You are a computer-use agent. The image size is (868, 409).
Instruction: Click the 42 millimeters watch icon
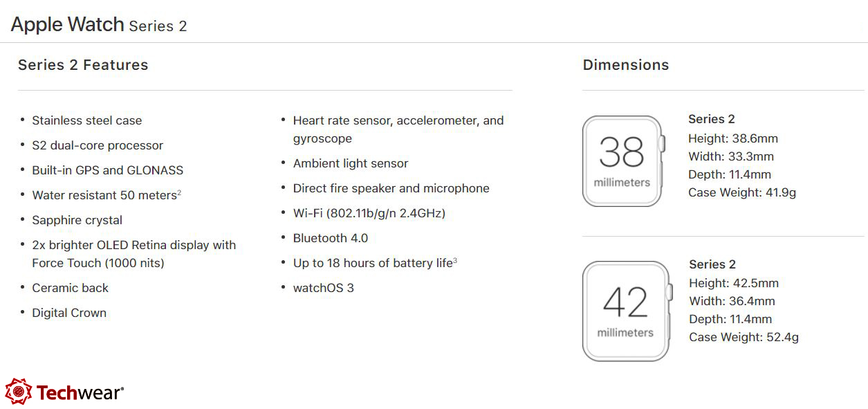tap(625, 311)
